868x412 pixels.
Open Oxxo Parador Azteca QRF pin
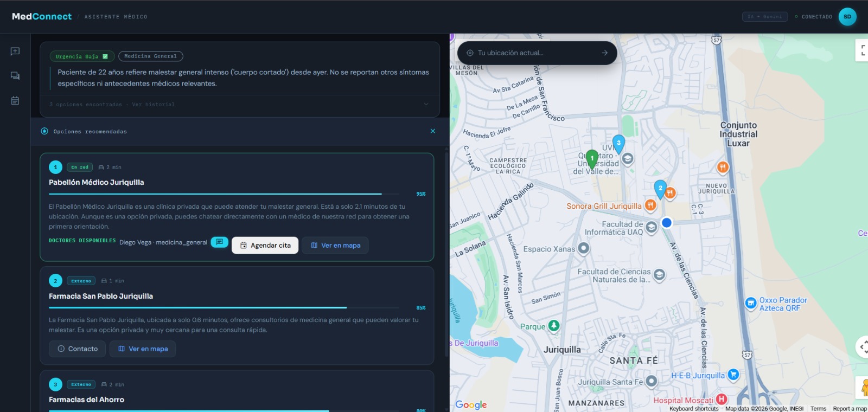pyautogui.click(x=751, y=303)
